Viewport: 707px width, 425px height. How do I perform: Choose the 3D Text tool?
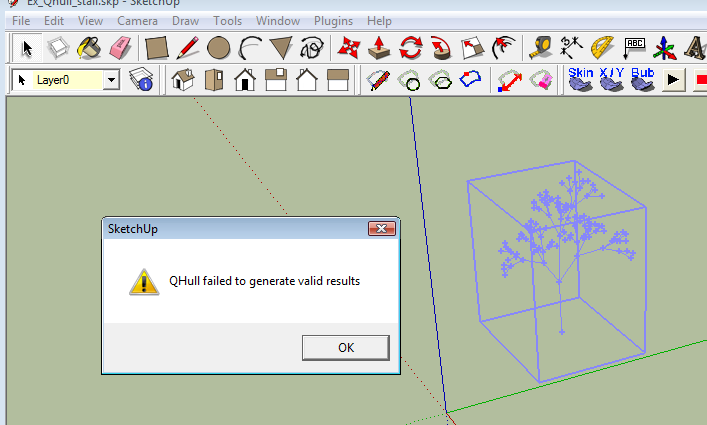click(x=695, y=48)
